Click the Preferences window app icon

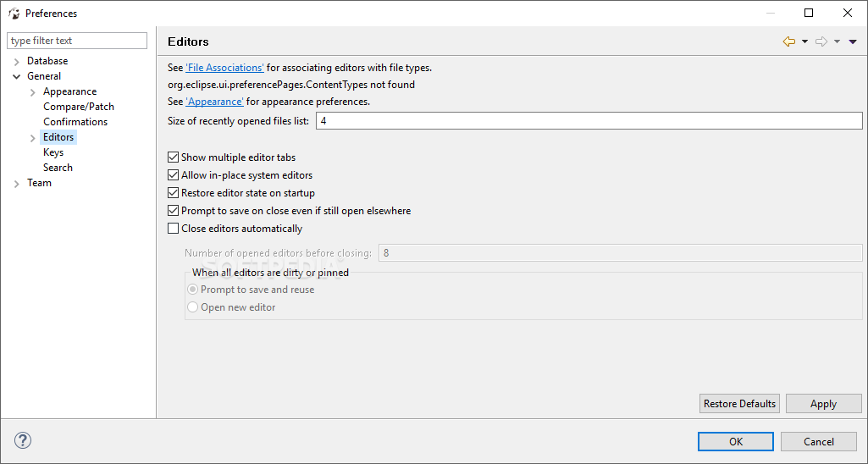14,14
